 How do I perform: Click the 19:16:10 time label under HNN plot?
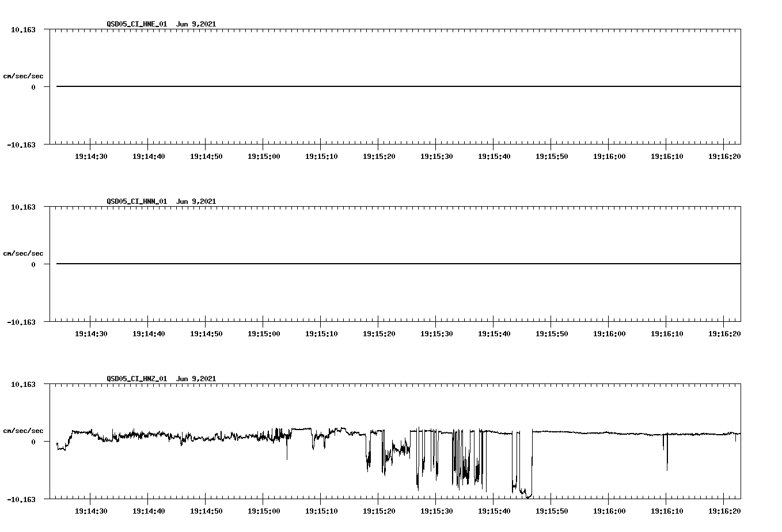tap(667, 334)
